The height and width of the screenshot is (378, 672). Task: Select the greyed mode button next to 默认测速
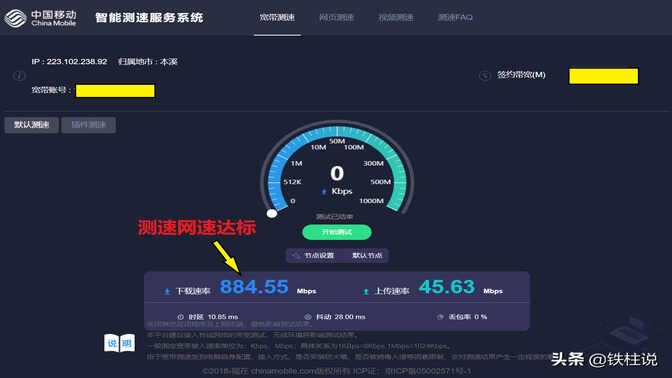click(88, 125)
